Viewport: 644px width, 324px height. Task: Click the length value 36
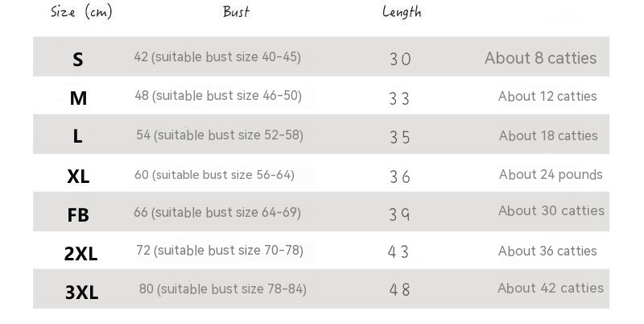(400, 177)
